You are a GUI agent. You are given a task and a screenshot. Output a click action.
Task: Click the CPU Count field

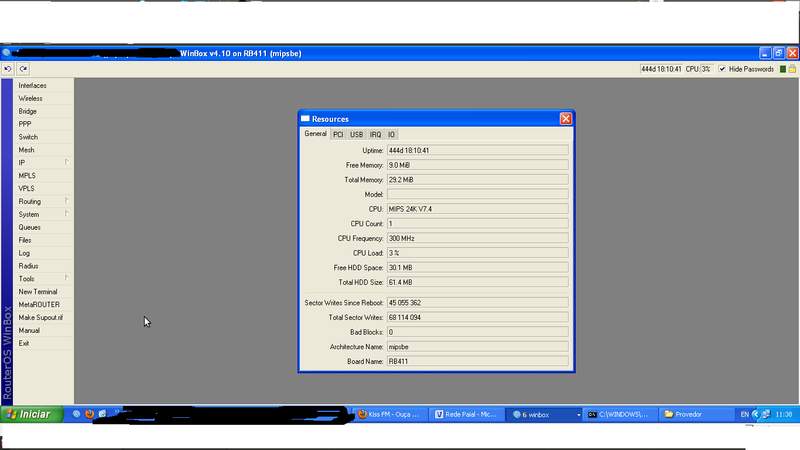pos(478,224)
